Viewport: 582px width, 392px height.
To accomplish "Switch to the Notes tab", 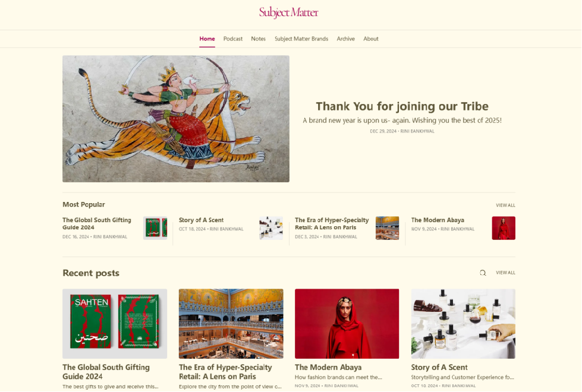I will 258,39.
